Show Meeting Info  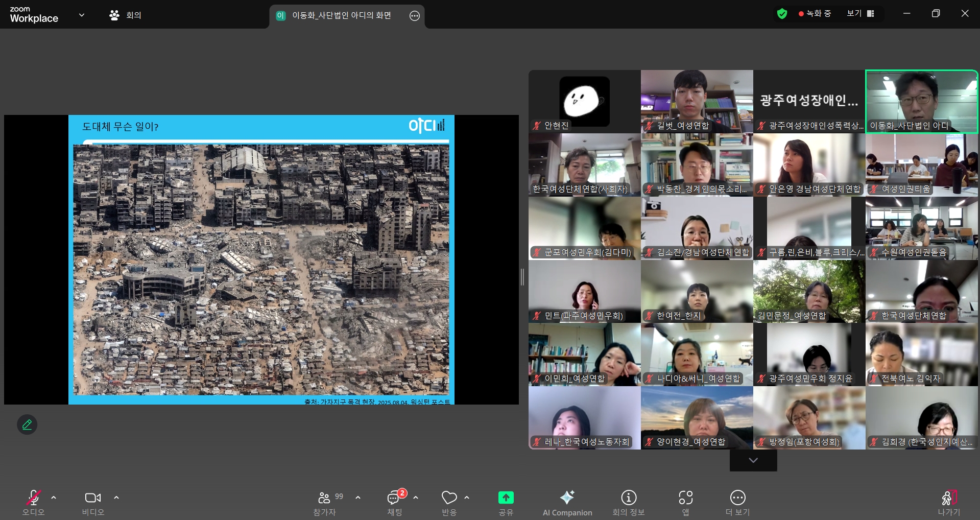[628, 503]
